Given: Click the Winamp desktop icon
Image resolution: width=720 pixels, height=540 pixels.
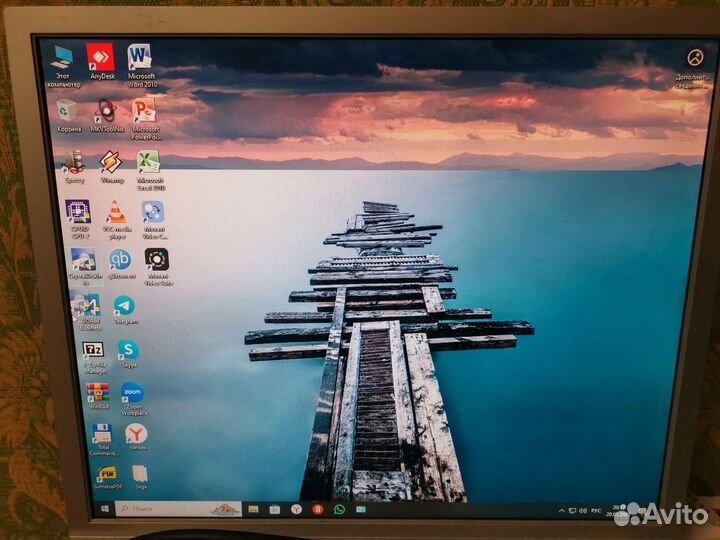Looking at the screenshot, I should pos(111,162).
